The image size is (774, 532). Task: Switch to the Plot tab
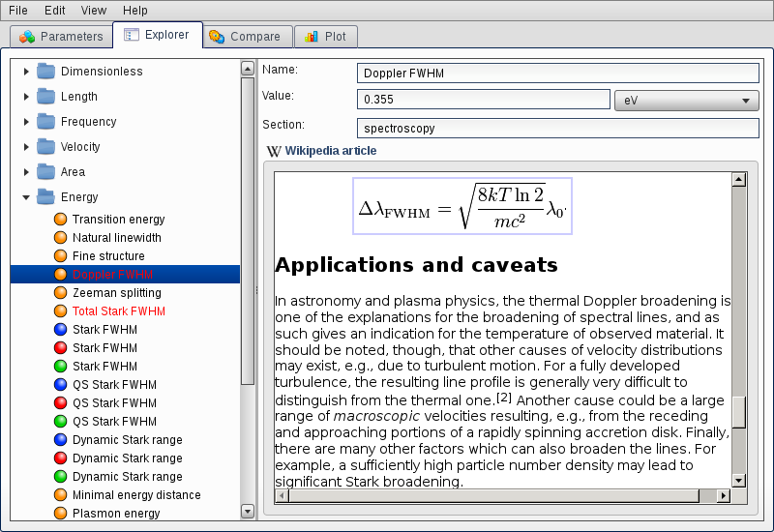tap(326, 37)
